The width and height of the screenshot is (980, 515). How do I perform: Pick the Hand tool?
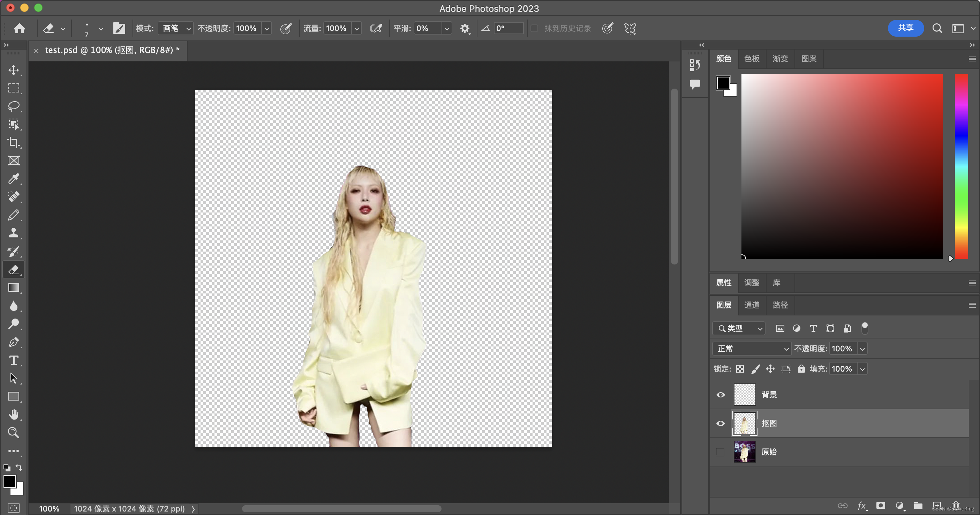[x=14, y=415]
